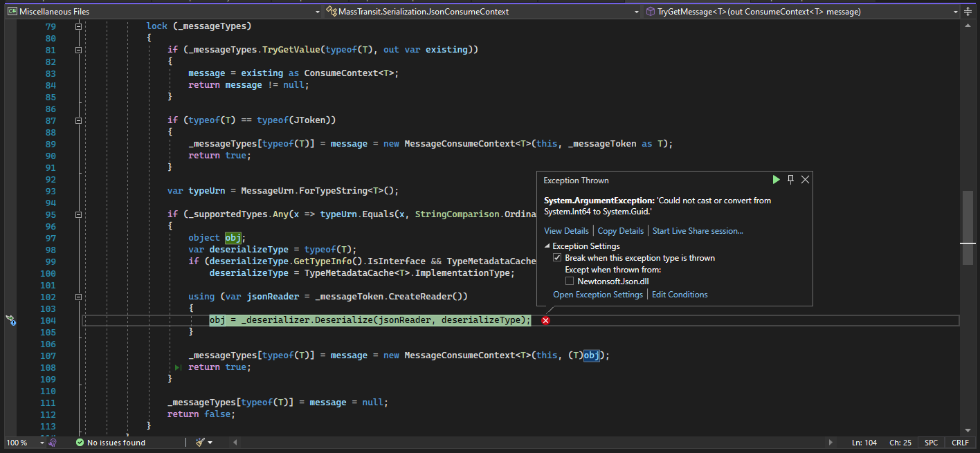Collapse the Exception Settings section

pos(547,246)
